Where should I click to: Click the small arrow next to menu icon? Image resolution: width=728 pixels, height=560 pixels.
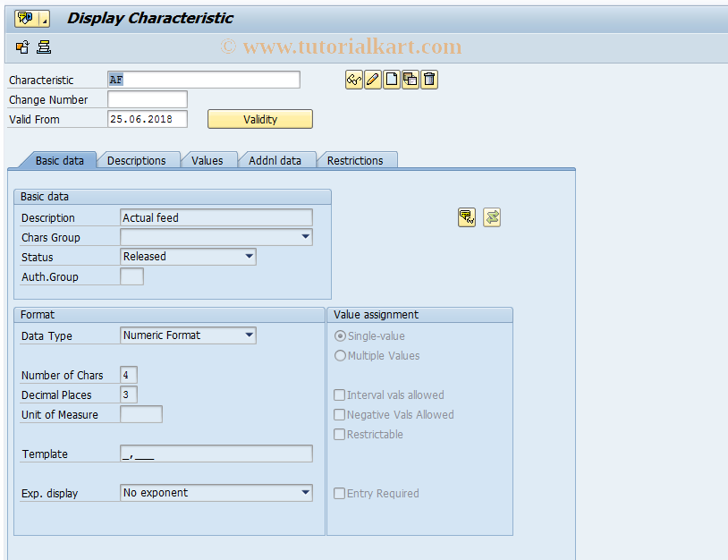44,19
